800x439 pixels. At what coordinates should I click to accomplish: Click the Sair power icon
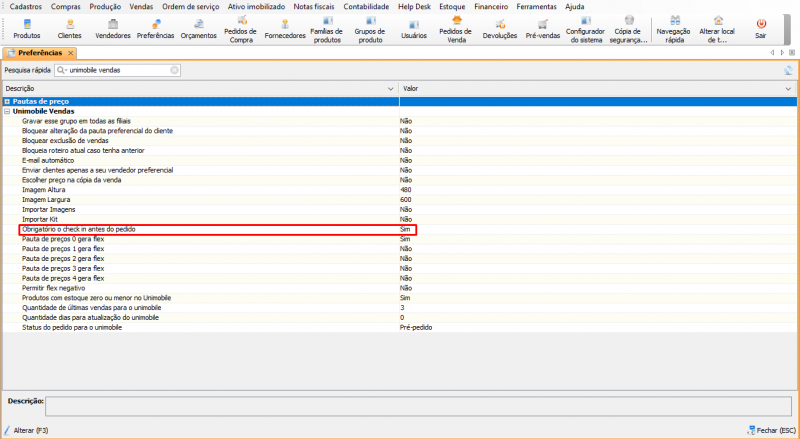(761, 24)
